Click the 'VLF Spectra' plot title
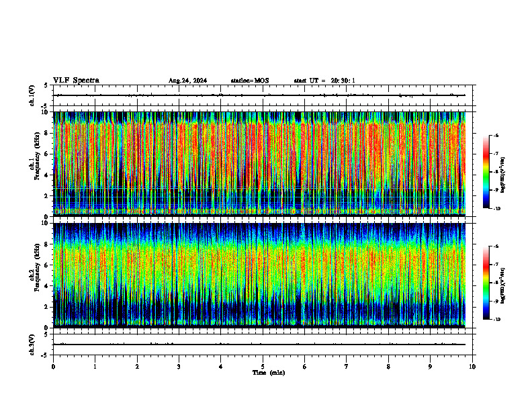Image resolution: width=532 pixels, height=411 pixels. (x=76, y=81)
